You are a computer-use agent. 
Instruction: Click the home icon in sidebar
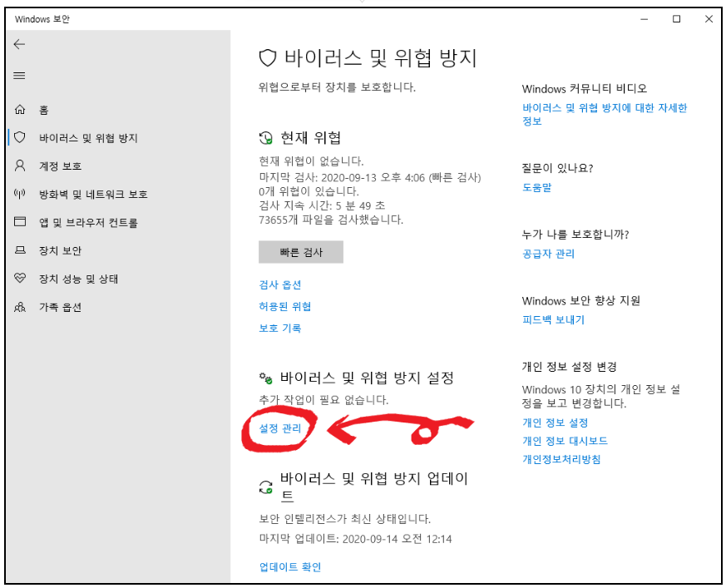pyautogui.click(x=20, y=110)
